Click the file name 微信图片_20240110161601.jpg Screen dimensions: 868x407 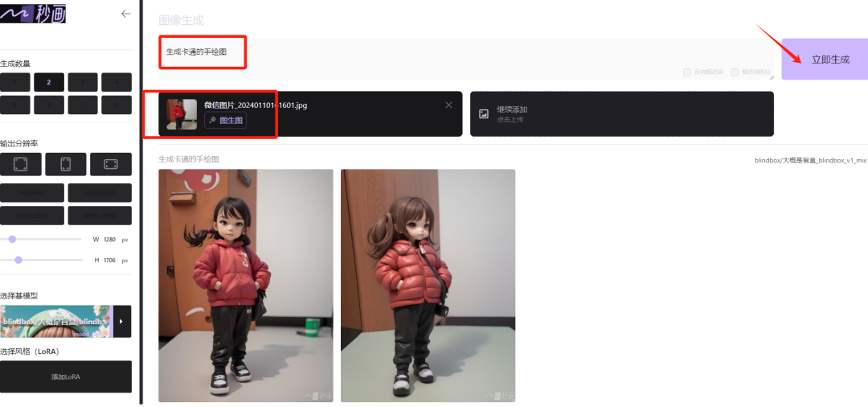(256, 105)
